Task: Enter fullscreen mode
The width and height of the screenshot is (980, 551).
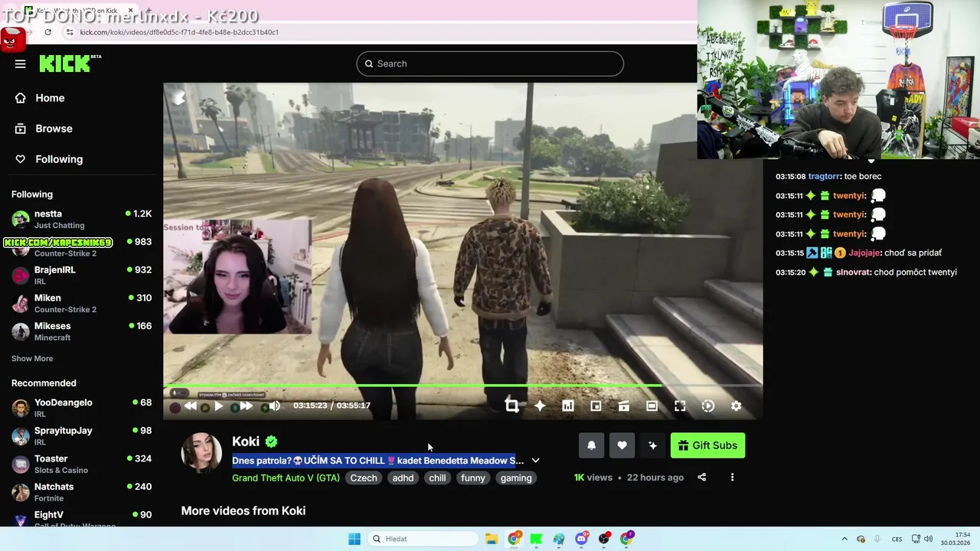Action: point(680,406)
